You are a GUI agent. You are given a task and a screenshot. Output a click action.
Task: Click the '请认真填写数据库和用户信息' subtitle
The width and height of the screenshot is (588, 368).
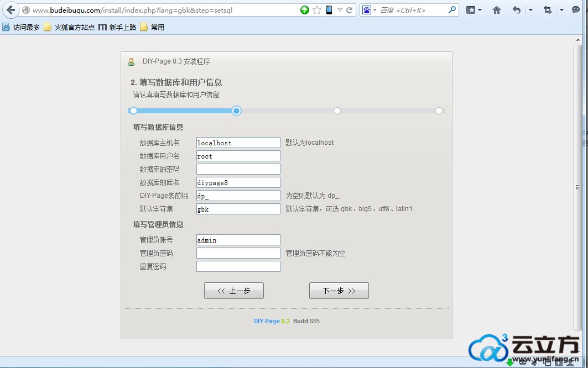click(176, 94)
